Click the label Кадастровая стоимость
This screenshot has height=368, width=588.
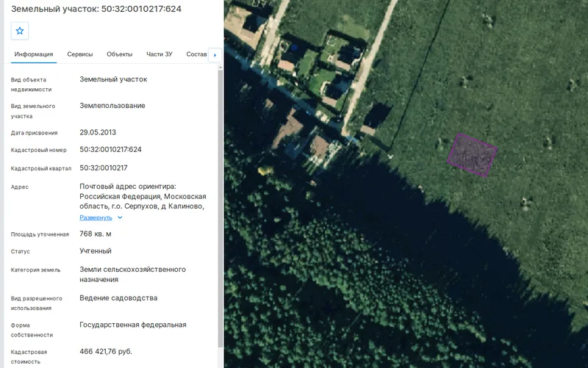pyautogui.click(x=29, y=357)
